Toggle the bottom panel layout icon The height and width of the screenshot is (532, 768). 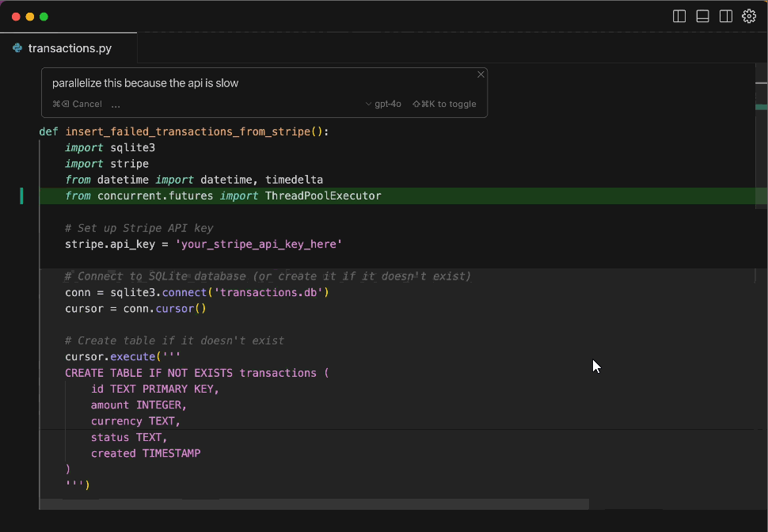pyautogui.click(x=702, y=16)
